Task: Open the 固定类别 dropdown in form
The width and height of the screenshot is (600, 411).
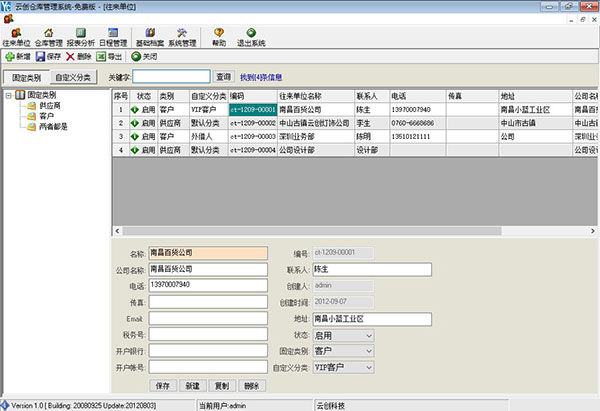Action: (x=369, y=351)
